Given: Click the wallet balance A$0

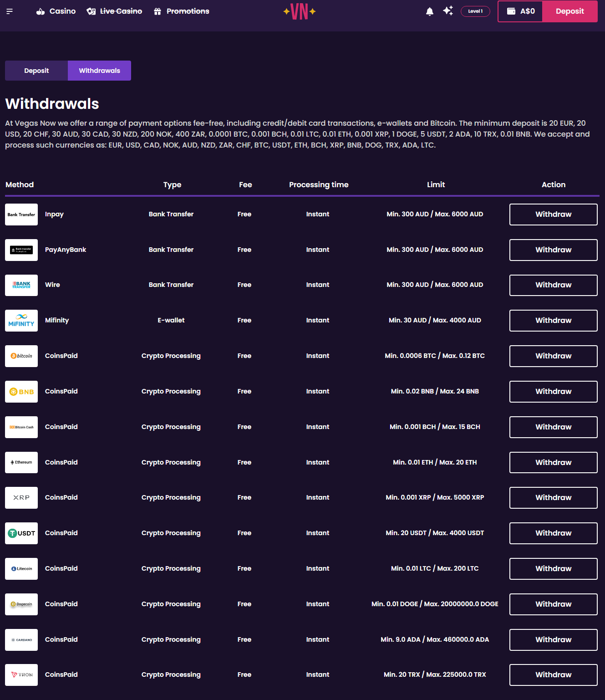Looking at the screenshot, I should click(520, 11).
